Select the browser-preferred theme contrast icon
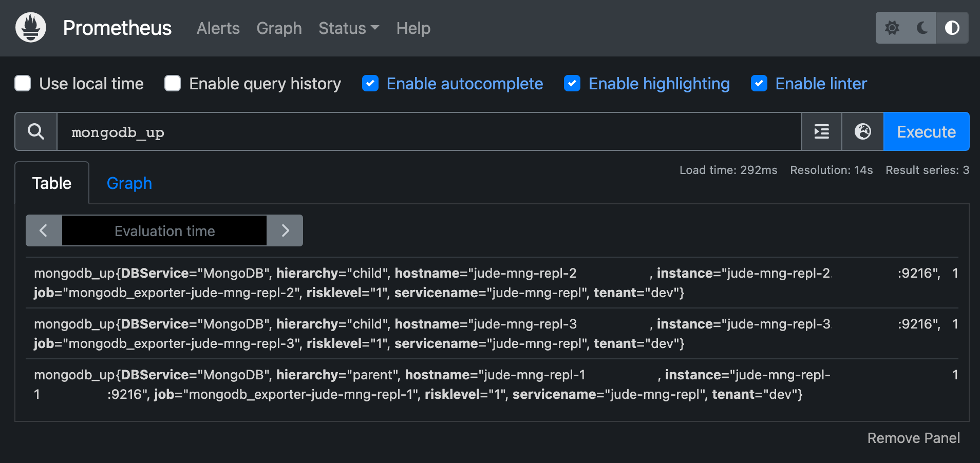 click(x=952, y=28)
